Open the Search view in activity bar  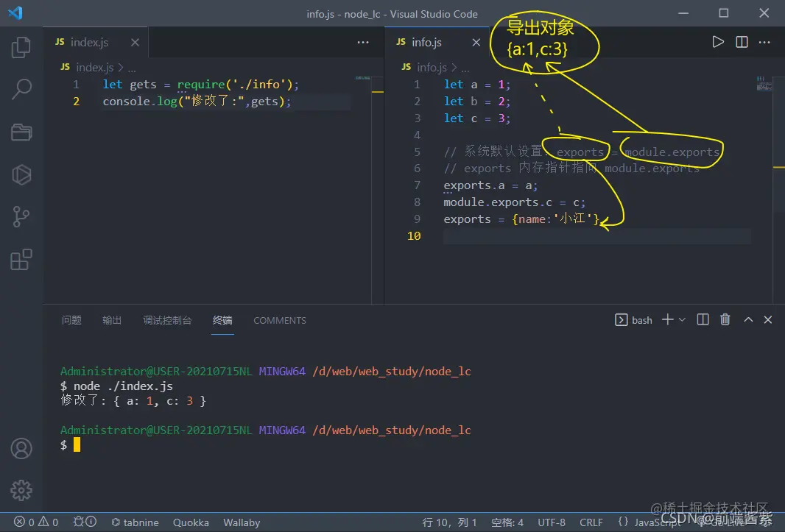(21, 90)
